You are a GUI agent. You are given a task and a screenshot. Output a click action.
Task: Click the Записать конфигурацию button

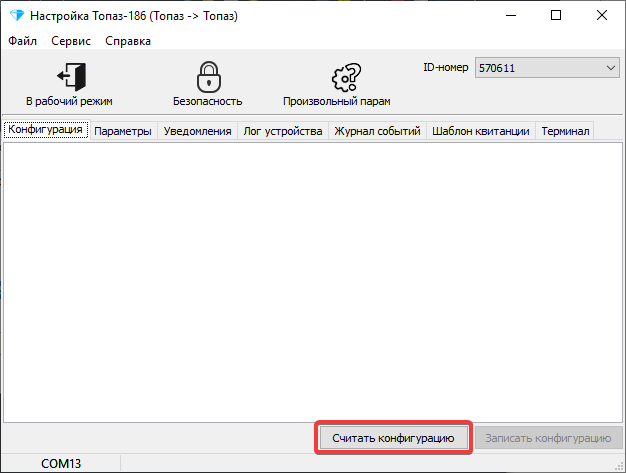pyautogui.click(x=548, y=438)
